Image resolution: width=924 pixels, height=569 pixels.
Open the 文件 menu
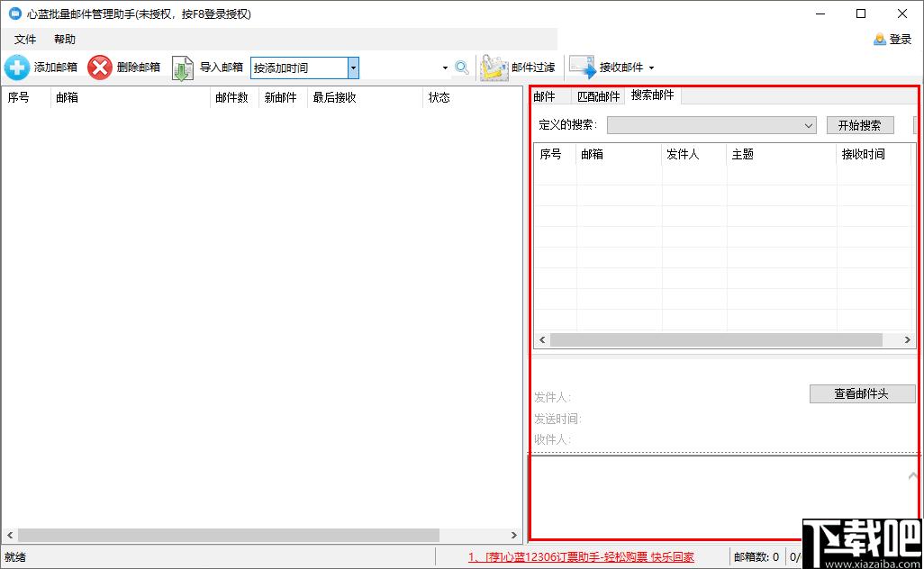tap(25, 40)
